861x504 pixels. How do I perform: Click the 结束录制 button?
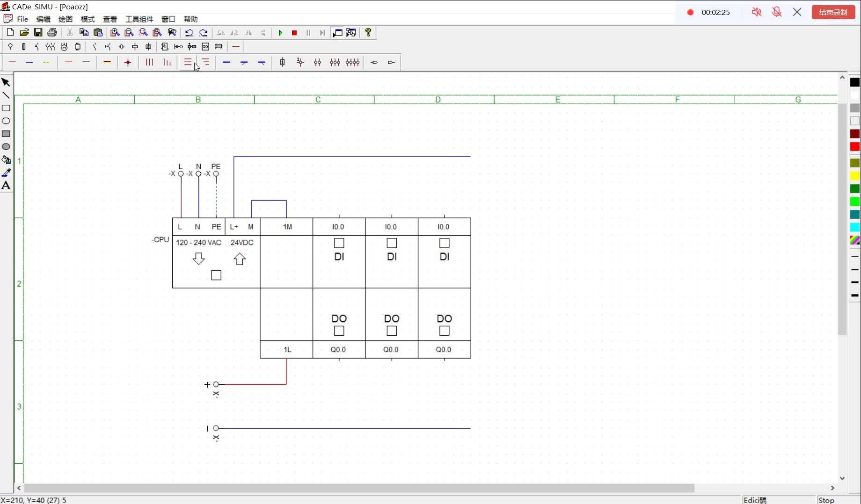click(833, 12)
